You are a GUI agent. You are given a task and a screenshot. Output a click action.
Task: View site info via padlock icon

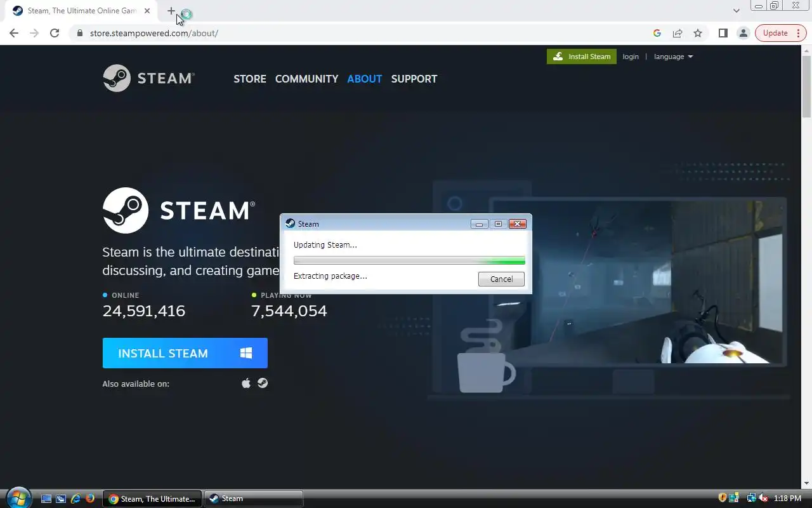(79, 33)
